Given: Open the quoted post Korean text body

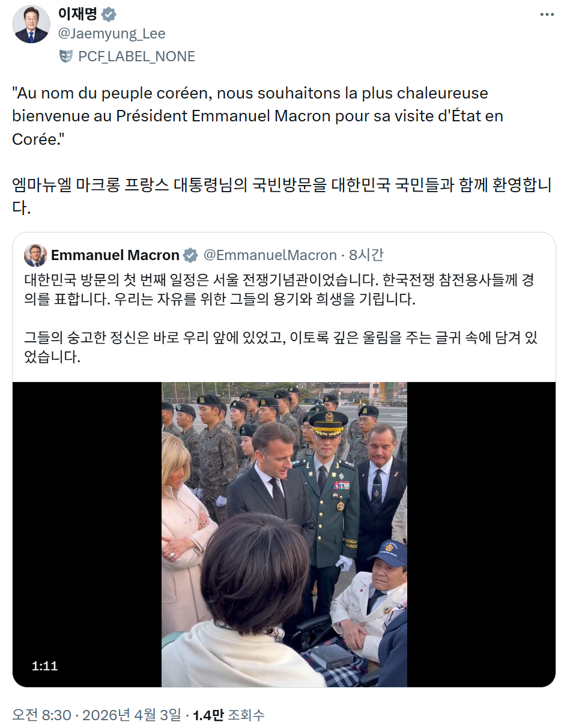Looking at the screenshot, I should [280, 318].
